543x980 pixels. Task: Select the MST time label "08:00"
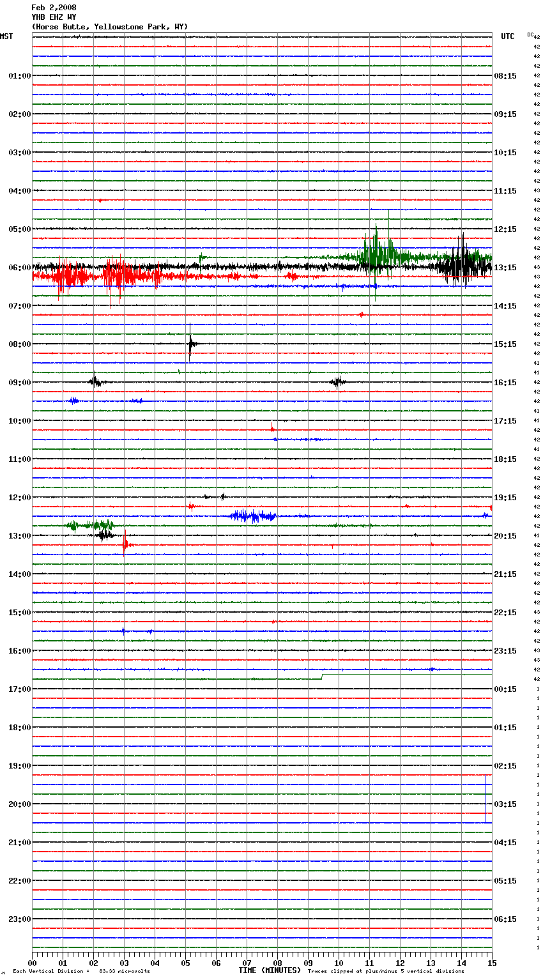tap(20, 344)
